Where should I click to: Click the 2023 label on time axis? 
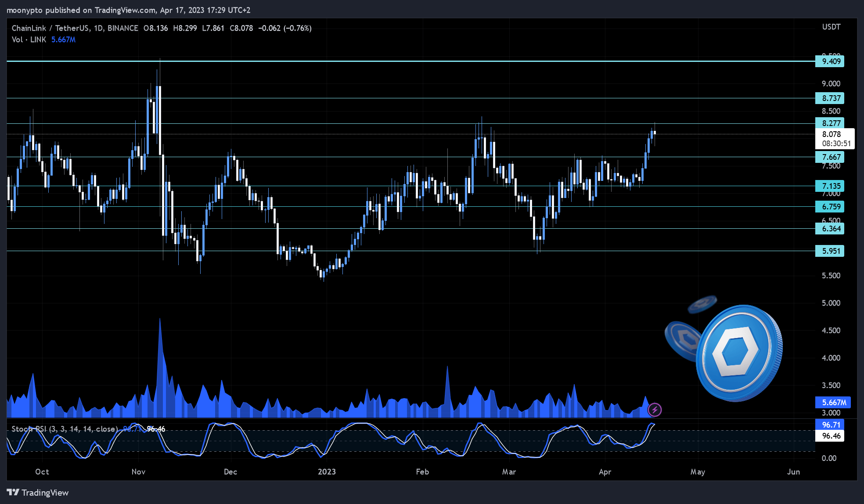coord(327,472)
